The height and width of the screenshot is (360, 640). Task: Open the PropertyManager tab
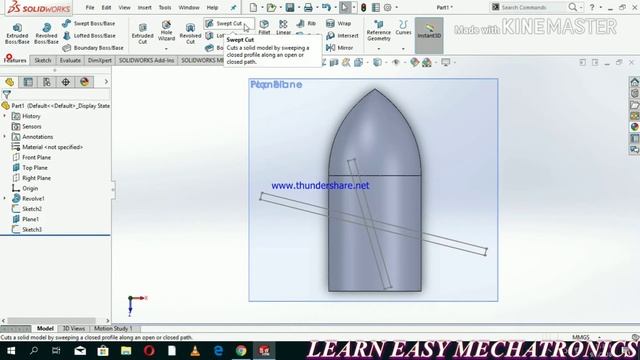pos(28,82)
